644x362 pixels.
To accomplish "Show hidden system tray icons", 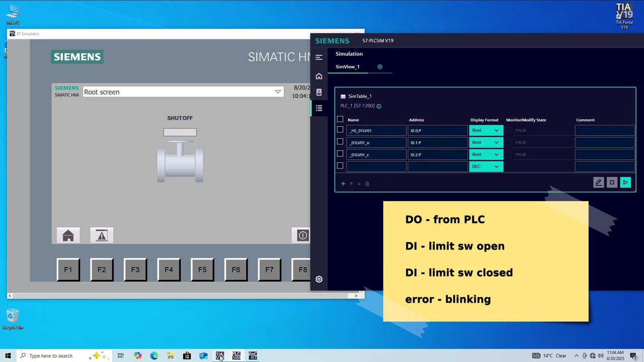I will (x=577, y=356).
